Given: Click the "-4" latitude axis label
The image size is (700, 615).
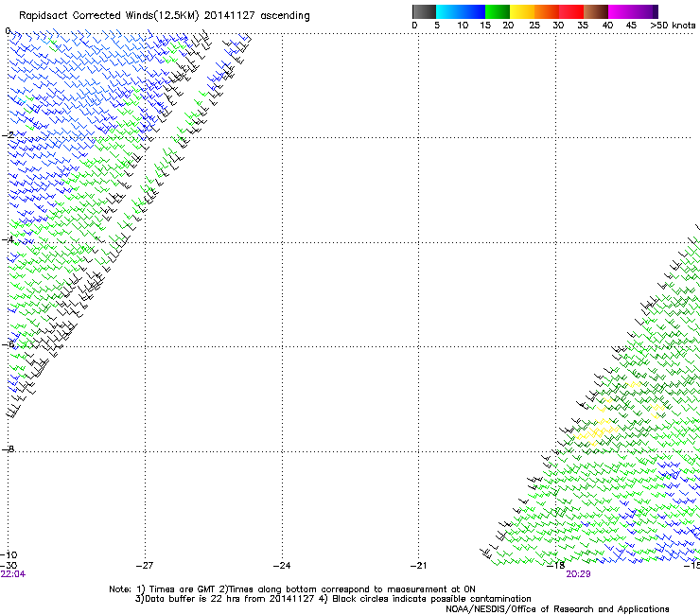Looking at the screenshot, I should [x=8, y=239].
